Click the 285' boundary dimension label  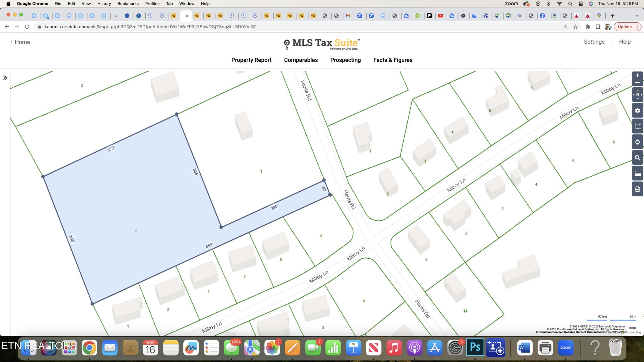click(274, 207)
